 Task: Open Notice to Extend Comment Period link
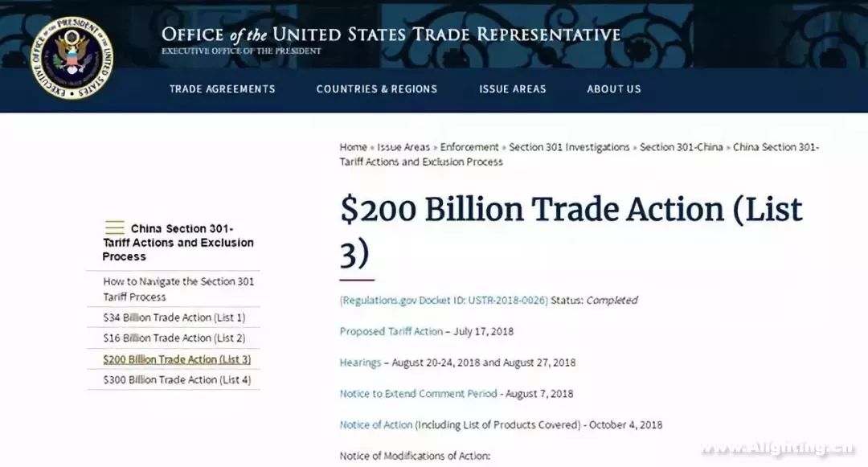(x=418, y=393)
